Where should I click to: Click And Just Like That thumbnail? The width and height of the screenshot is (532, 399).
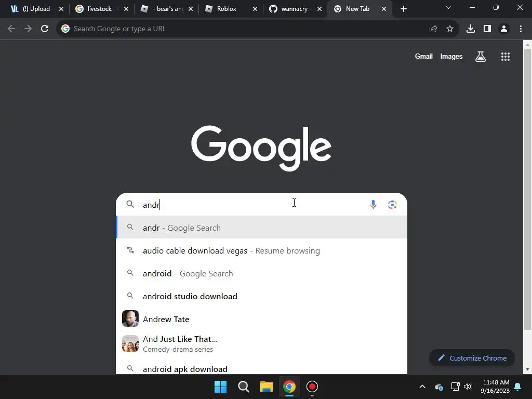coord(130,344)
